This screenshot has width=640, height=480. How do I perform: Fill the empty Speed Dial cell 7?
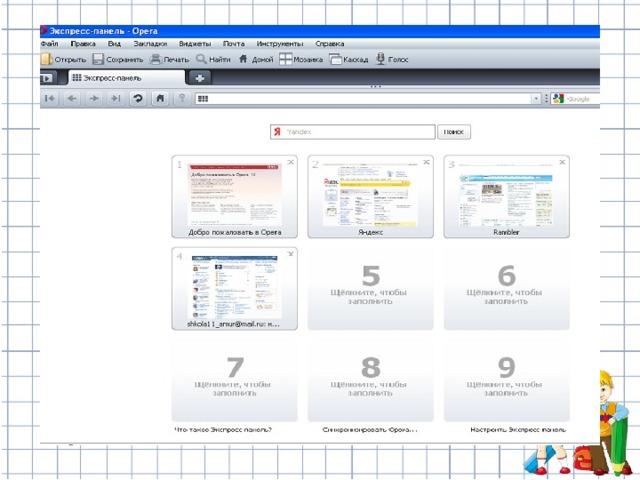point(235,380)
